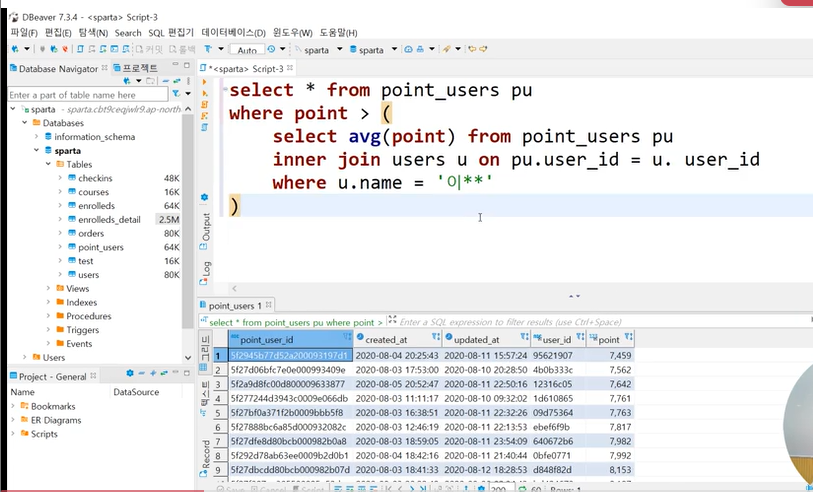Expand the Procedures folder
813x492 pixels.
point(48,316)
